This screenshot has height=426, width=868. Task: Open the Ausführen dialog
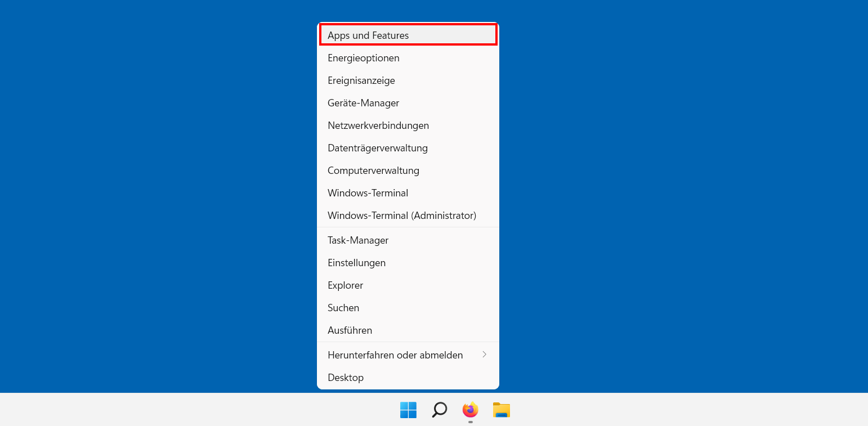pos(408,330)
